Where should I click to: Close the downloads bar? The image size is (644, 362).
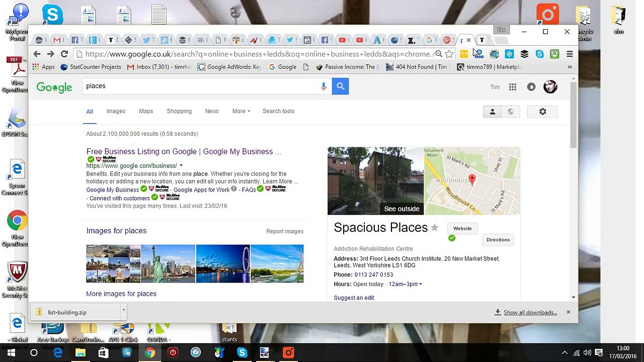(568, 312)
